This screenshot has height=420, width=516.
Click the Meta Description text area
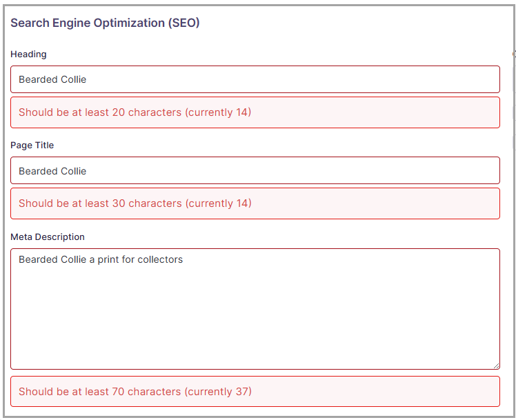pyautogui.click(x=255, y=309)
